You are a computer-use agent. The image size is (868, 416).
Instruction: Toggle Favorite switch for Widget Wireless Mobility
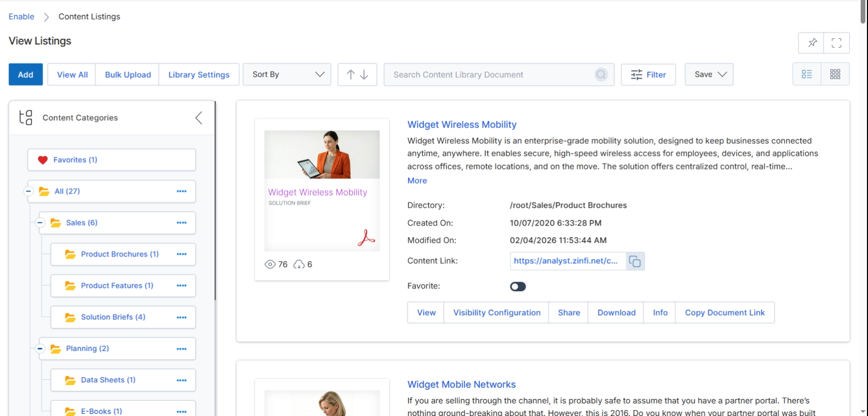[518, 286]
